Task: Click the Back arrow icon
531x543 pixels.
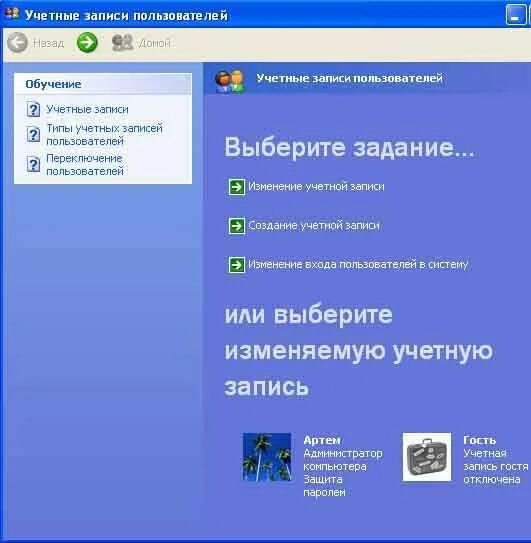Action: [17, 43]
